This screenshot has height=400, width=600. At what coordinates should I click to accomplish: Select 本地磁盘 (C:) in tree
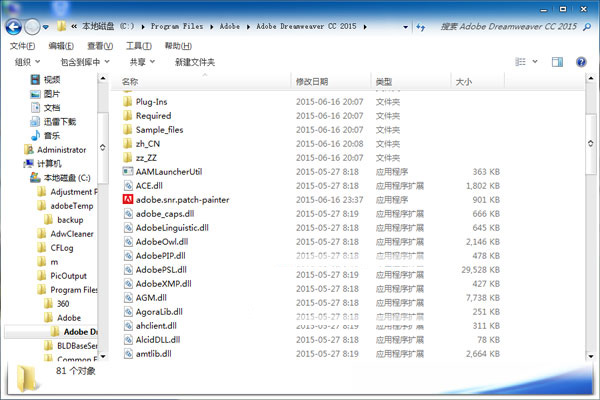click(x=60, y=178)
